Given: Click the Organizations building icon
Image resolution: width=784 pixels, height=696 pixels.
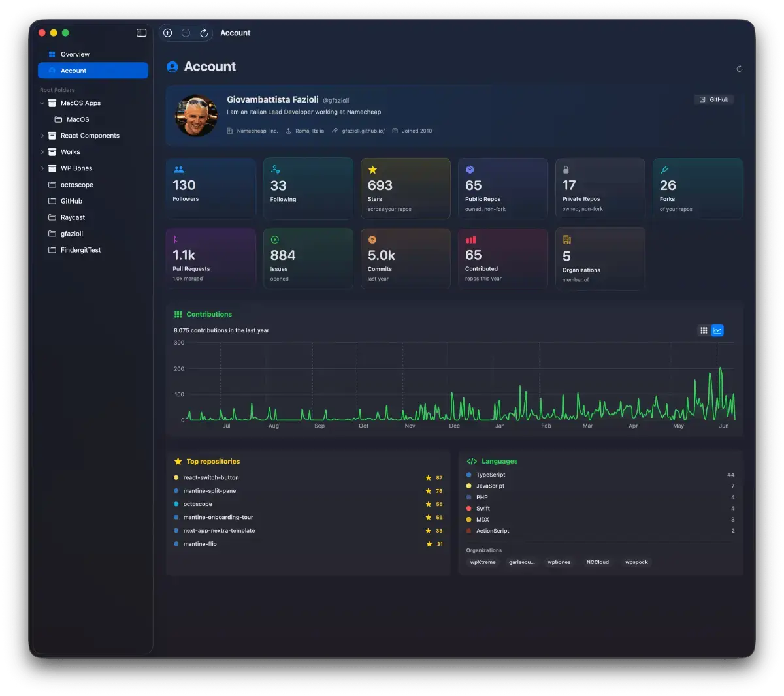Looking at the screenshot, I should click(566, 240).
